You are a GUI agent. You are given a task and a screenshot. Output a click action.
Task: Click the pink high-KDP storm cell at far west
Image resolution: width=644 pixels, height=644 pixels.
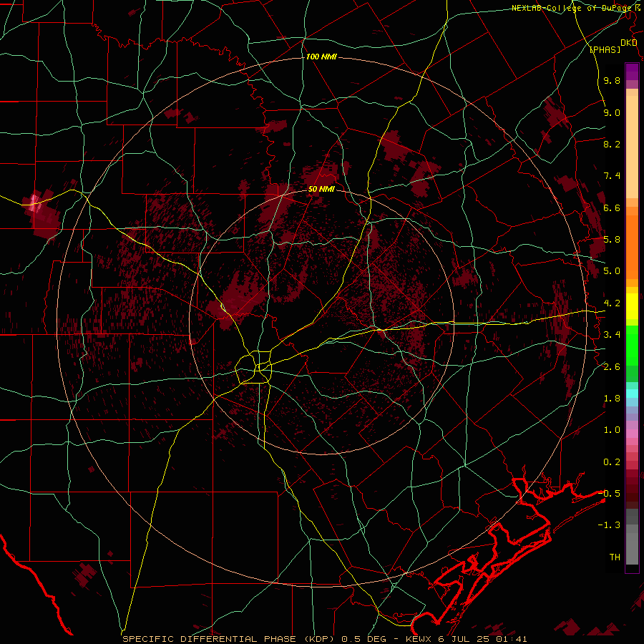(34, 203)
